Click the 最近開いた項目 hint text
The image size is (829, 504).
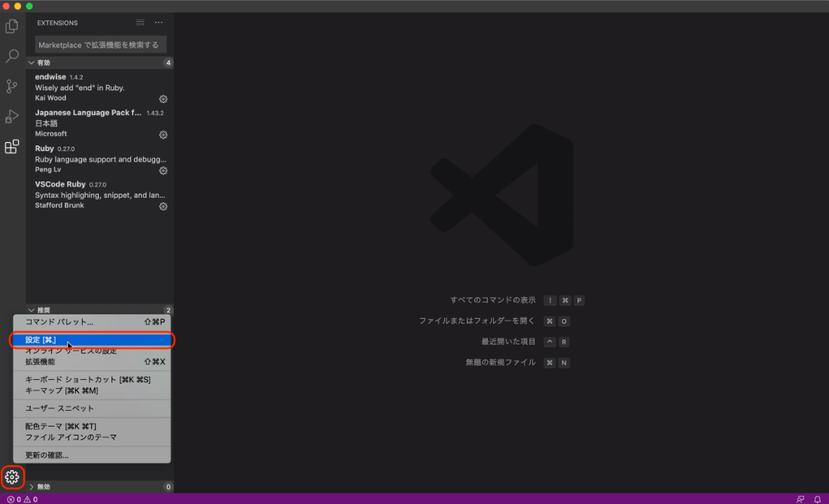[508, 342]
